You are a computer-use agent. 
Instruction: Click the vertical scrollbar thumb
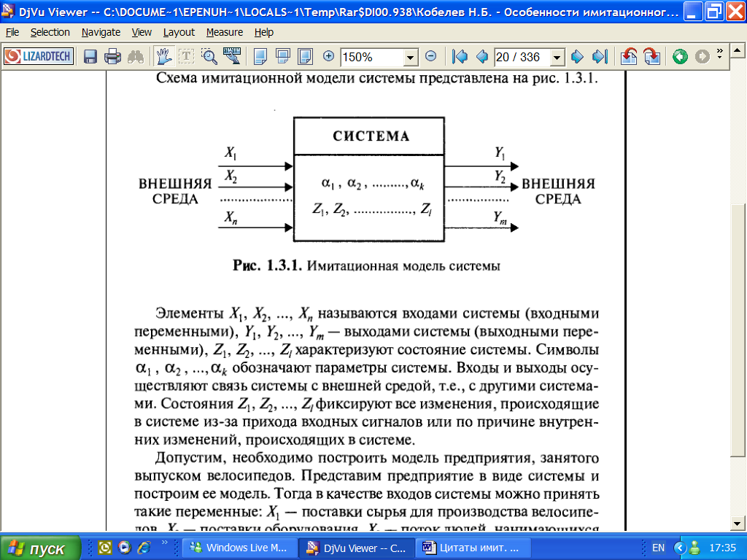coord(738,330)
